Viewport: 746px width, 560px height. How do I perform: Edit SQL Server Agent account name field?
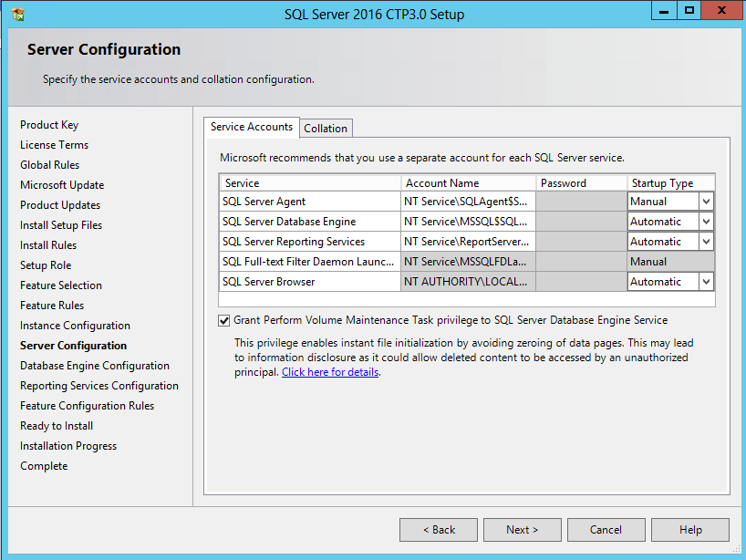(x=467, y=202)
